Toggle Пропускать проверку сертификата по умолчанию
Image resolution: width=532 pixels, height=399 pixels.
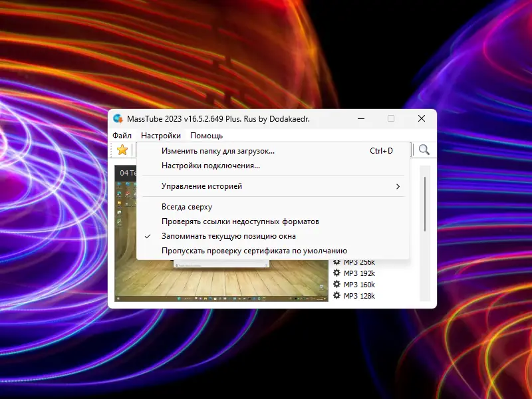tap(273, 251)
